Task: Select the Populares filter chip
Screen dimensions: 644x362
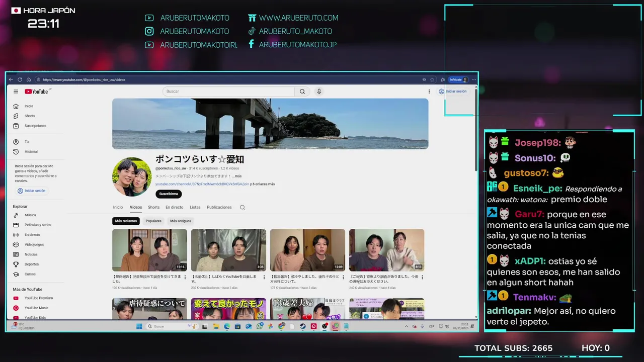Action: coord(153,221)
